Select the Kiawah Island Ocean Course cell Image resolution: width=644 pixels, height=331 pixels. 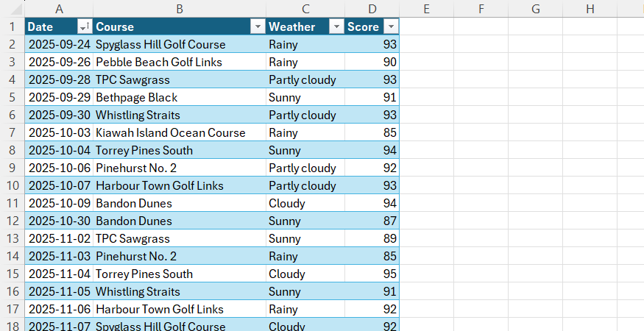[x=180, y=132]
